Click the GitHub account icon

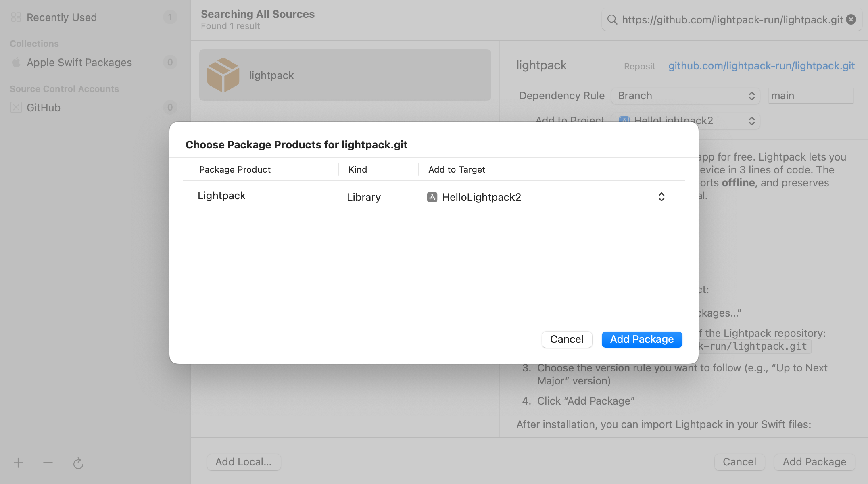[16, 108]
